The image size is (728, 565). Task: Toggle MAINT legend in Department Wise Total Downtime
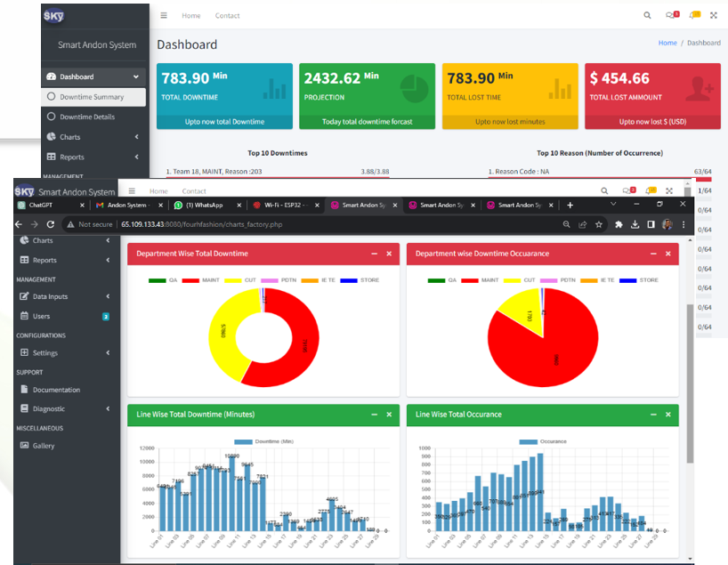pyautogui.click(x=204, y=280)
